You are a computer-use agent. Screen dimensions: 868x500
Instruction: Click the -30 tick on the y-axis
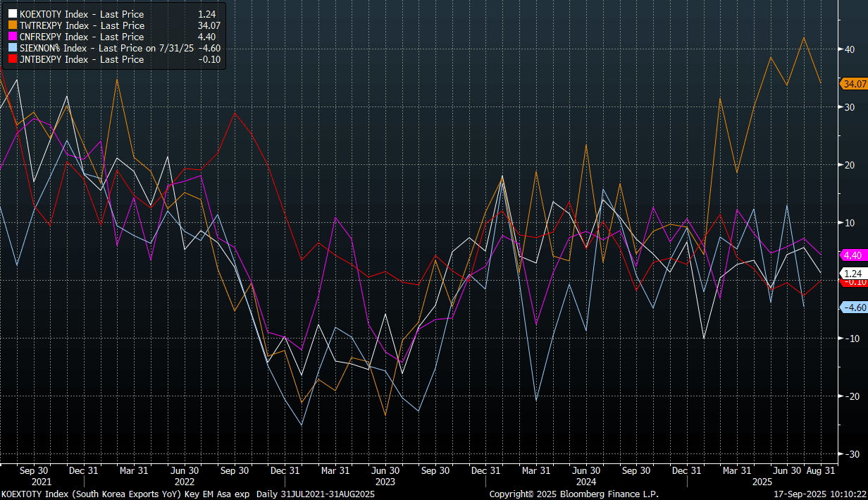(849, 453)
